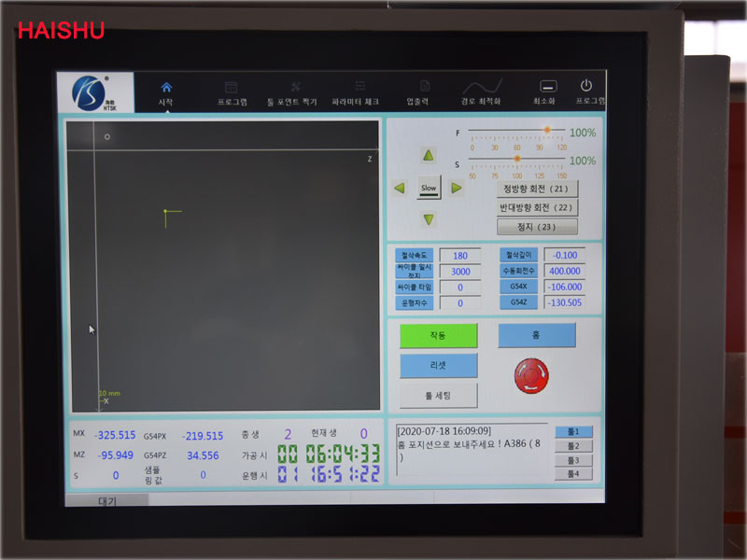Click the 최소화 minimize icon

(x=548, y=86)
